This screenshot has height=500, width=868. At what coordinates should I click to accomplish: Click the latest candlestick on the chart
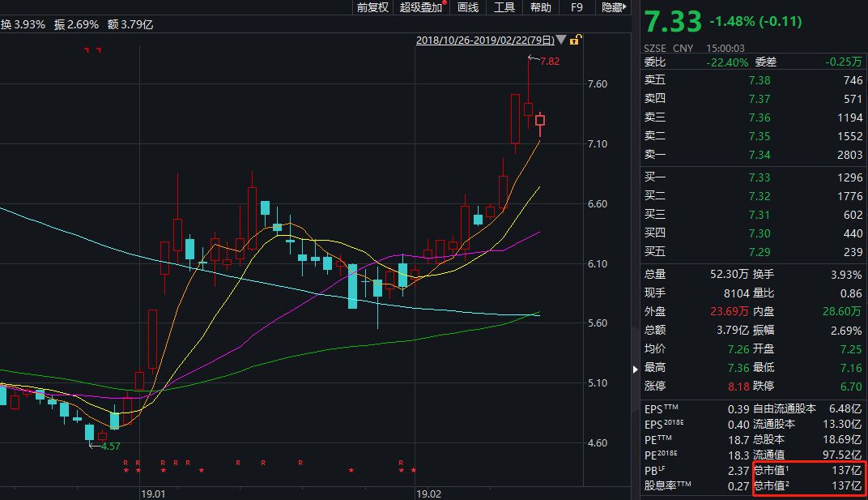point(540,121)
